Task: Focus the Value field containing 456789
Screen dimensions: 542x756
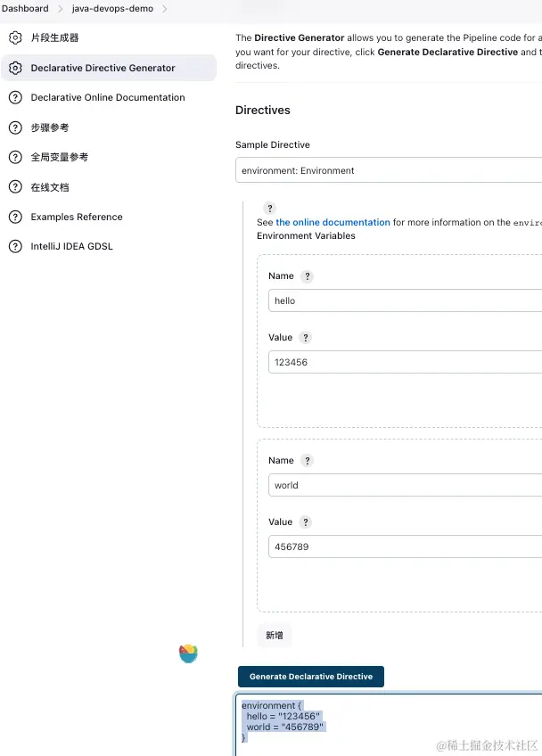Action: tap(405, 546)
